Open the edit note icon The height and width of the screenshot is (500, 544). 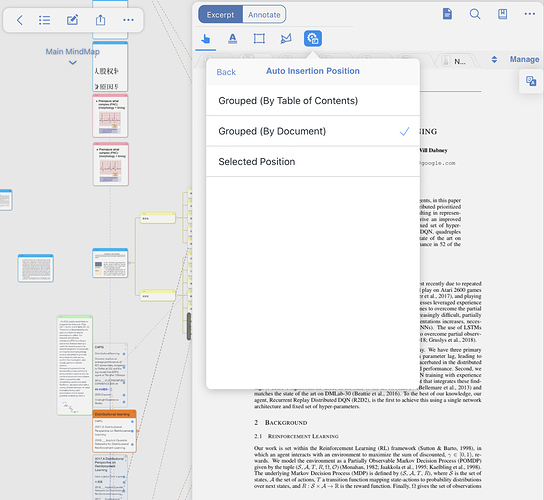point(72,20)
